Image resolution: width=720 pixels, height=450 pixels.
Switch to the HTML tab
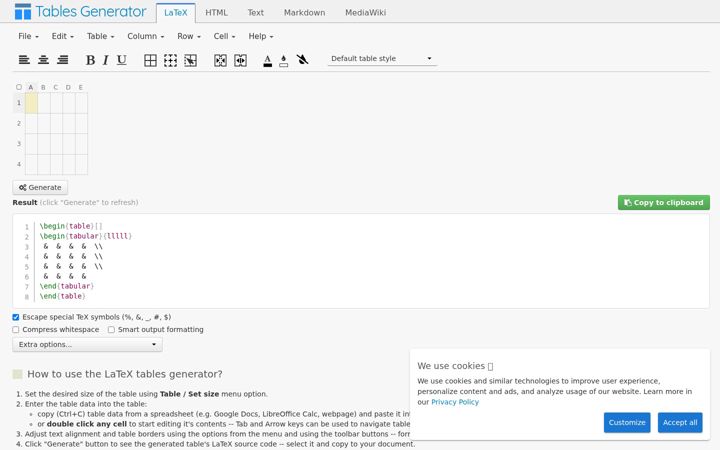coord(216,13)
